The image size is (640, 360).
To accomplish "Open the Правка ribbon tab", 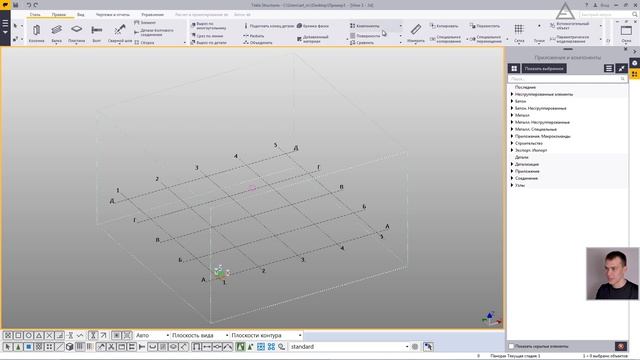I will click(x=58, y=14).
